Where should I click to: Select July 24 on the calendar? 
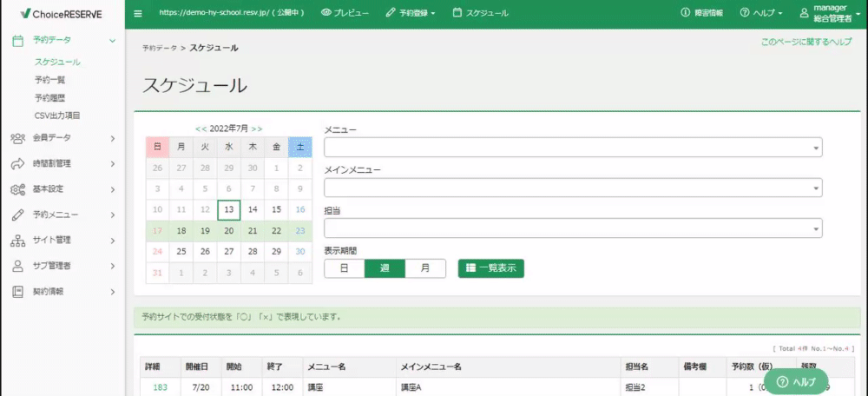158,252
